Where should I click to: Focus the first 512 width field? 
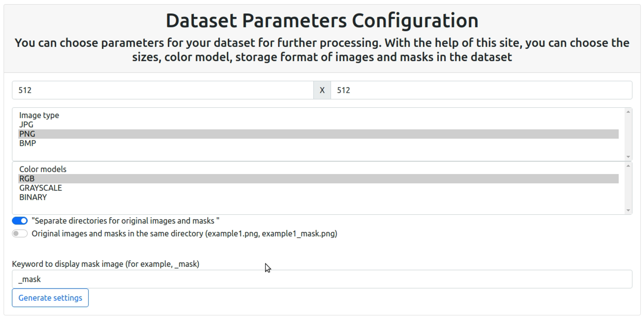coord(162,90)
